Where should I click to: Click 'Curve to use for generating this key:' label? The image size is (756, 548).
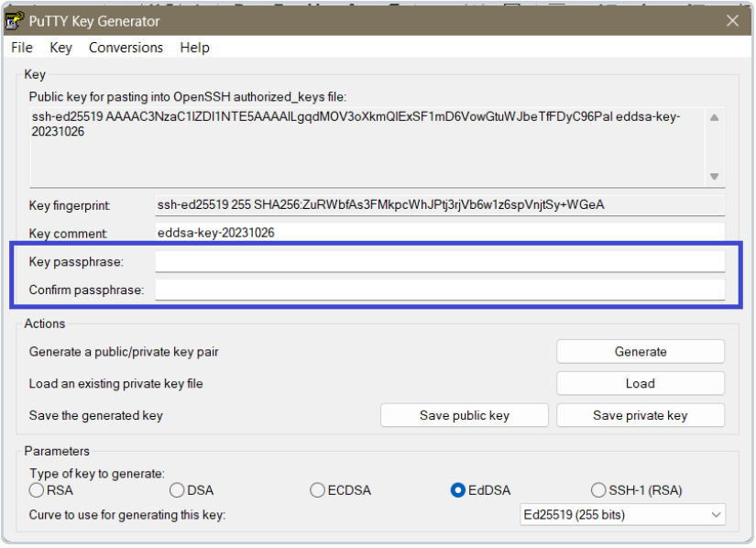pos(127,515)
